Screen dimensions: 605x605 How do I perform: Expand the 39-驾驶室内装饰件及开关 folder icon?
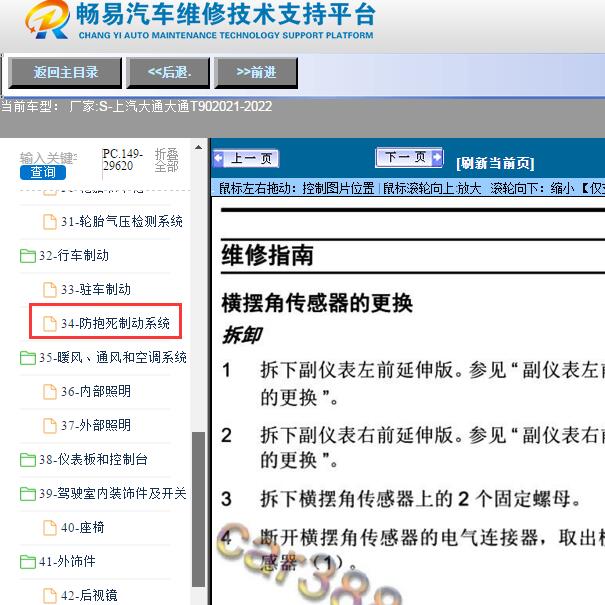27,493
